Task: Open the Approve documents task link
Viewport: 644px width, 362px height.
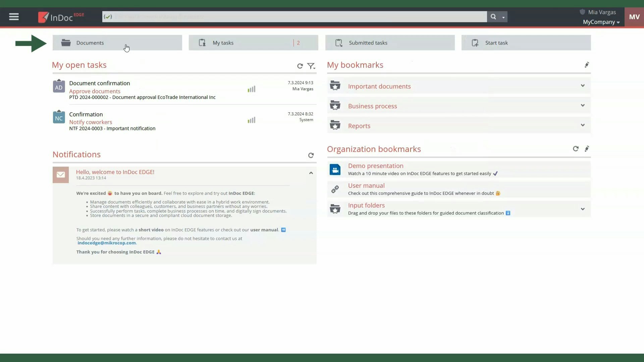Action: tap(95, 91)
